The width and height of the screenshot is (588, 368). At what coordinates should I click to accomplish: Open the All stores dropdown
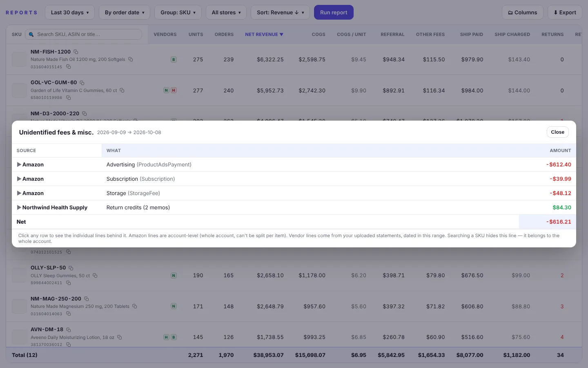pyautogui.click(x=226, y=12)
